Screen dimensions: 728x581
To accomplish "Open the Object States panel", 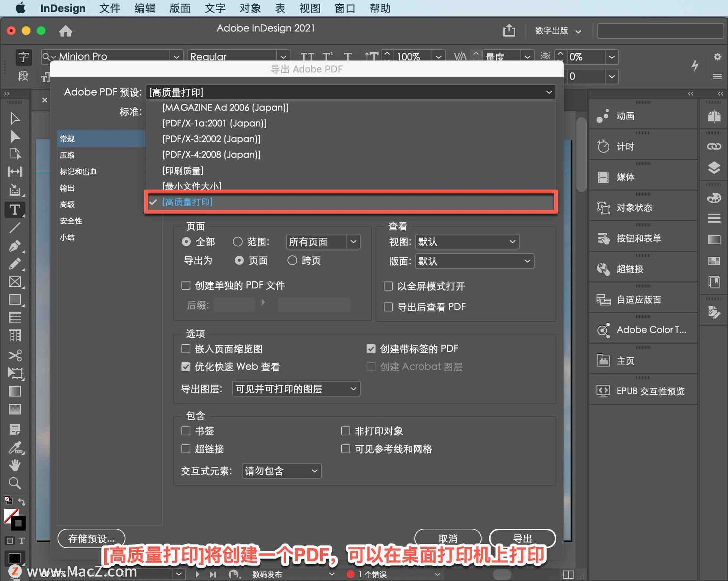I will 643,208.
